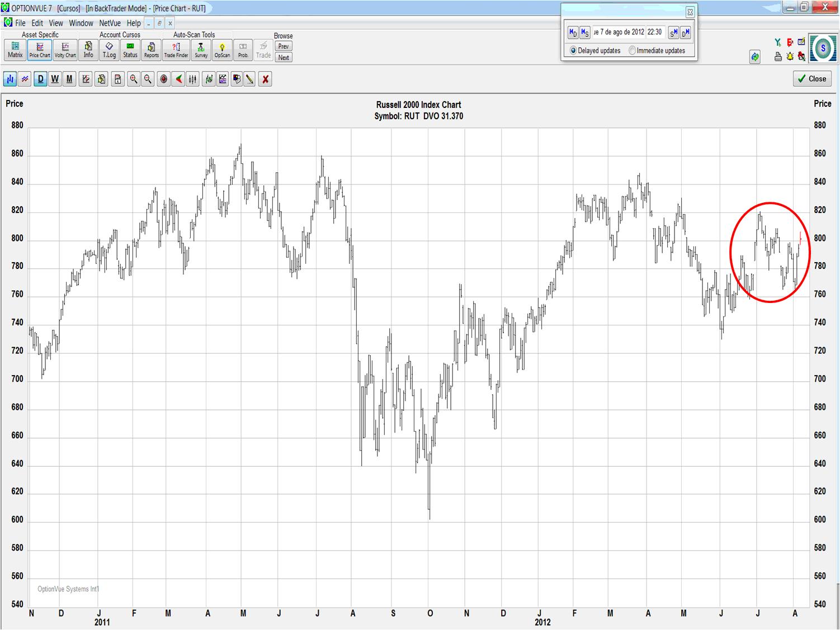Browse to the Next asset

[284, 58]
